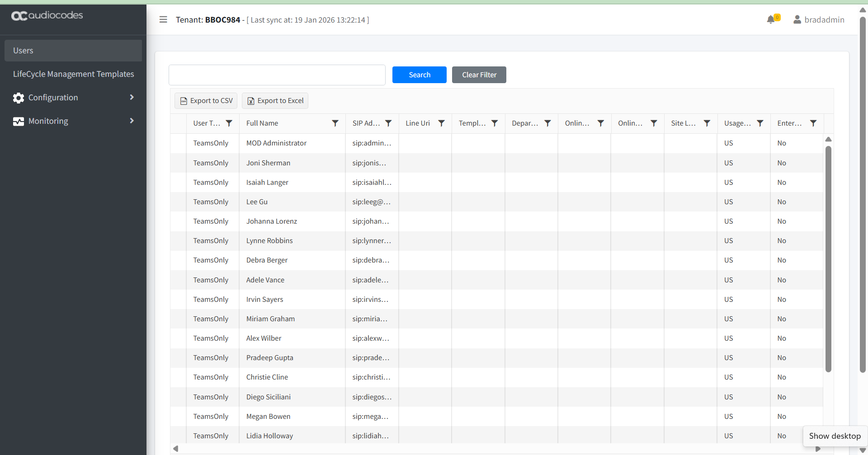Toggle the hamburger sidebar menu icon
Viewport: 868px width, 455px height.
(163, 19)
